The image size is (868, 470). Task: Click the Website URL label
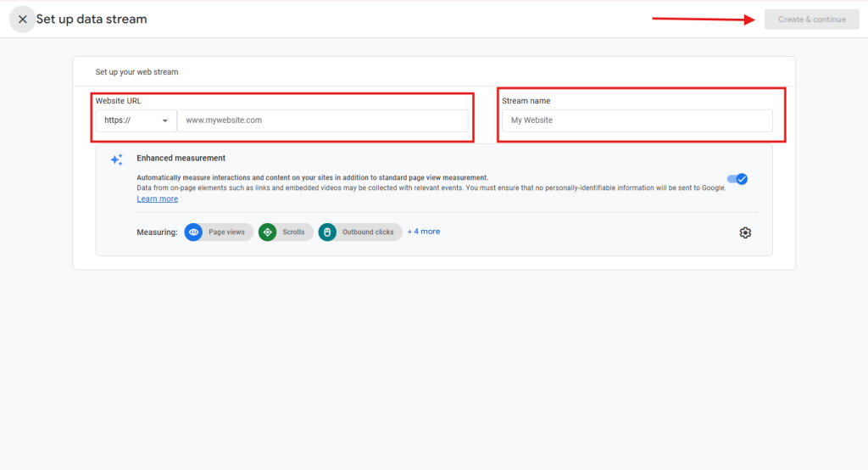118,101
